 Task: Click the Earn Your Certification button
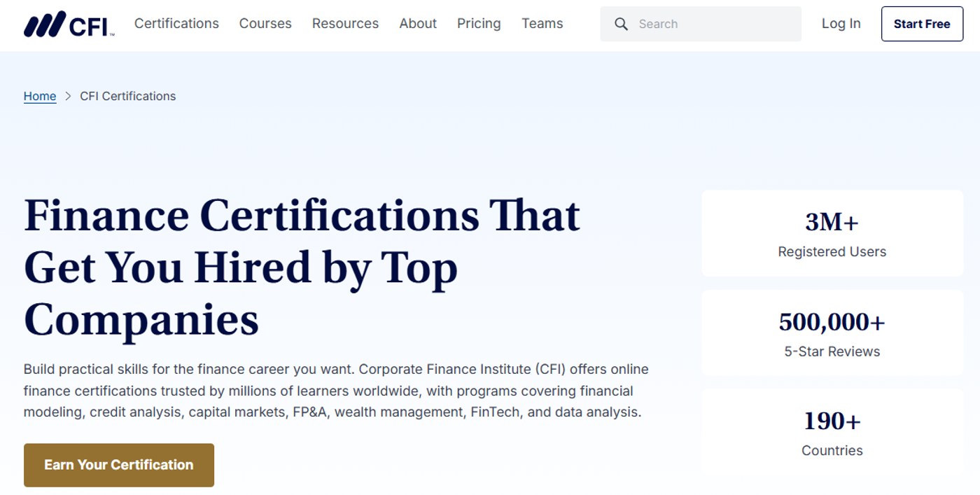point(119,465)
